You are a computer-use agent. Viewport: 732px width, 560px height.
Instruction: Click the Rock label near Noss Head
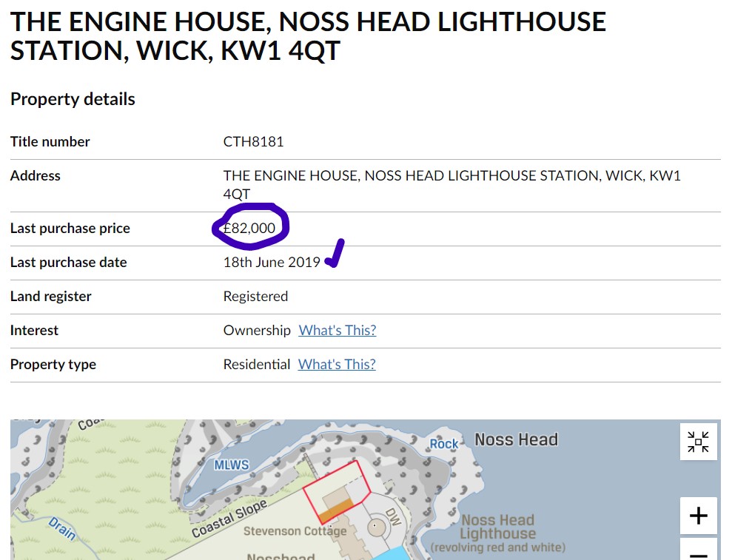[444, 444]
